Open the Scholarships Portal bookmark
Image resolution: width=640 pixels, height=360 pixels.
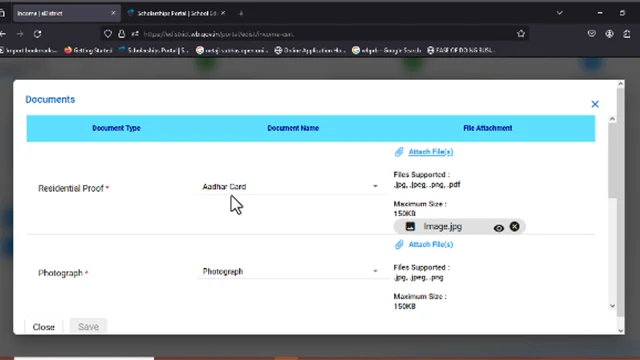click(153, 50)
